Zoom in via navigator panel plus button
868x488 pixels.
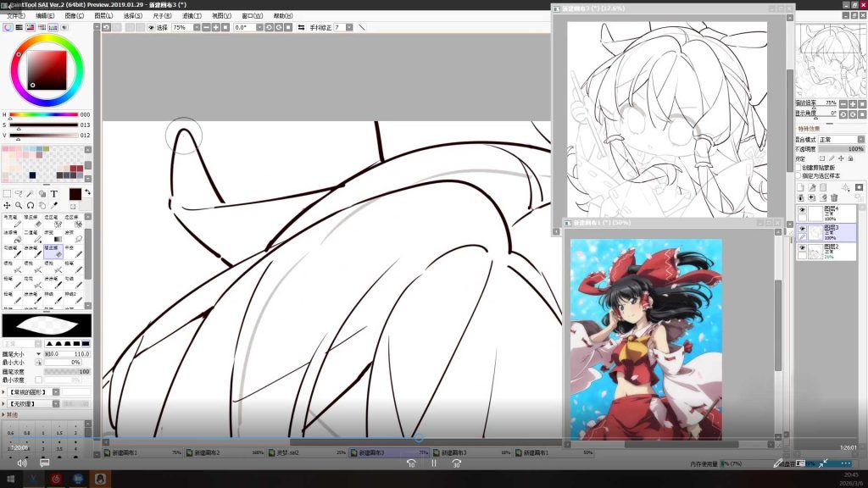pos(853,104)
